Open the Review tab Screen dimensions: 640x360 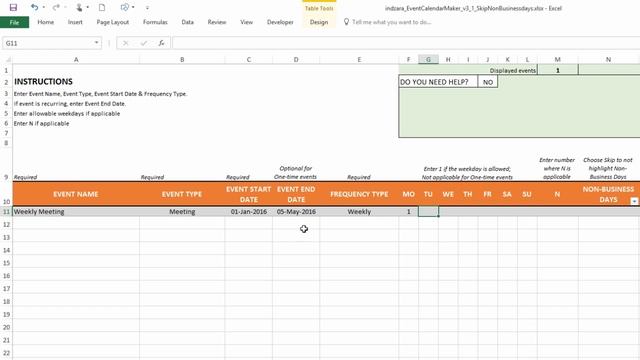tap(217, 22)
